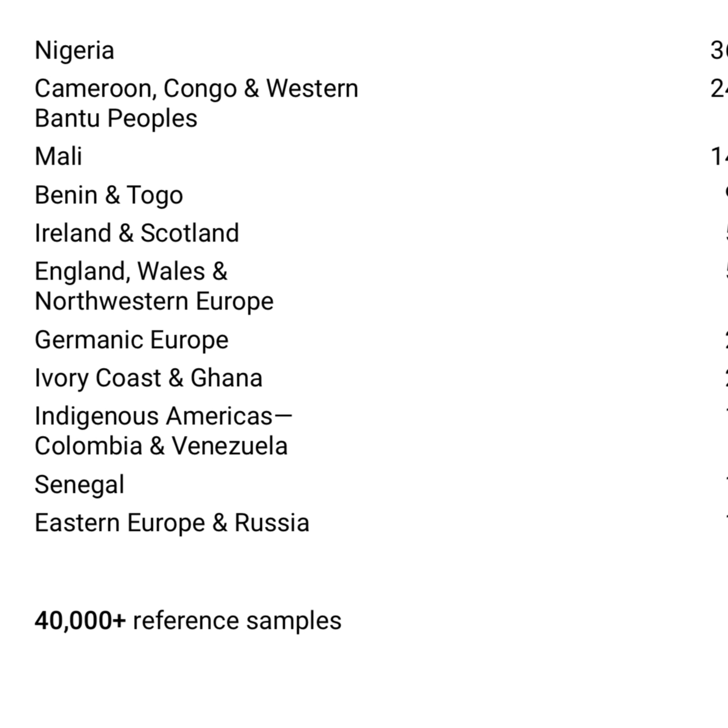Click the percentage beside Ivory Coast & Ghana
Screen dimensions: 728x728
(x=726, y=378)
